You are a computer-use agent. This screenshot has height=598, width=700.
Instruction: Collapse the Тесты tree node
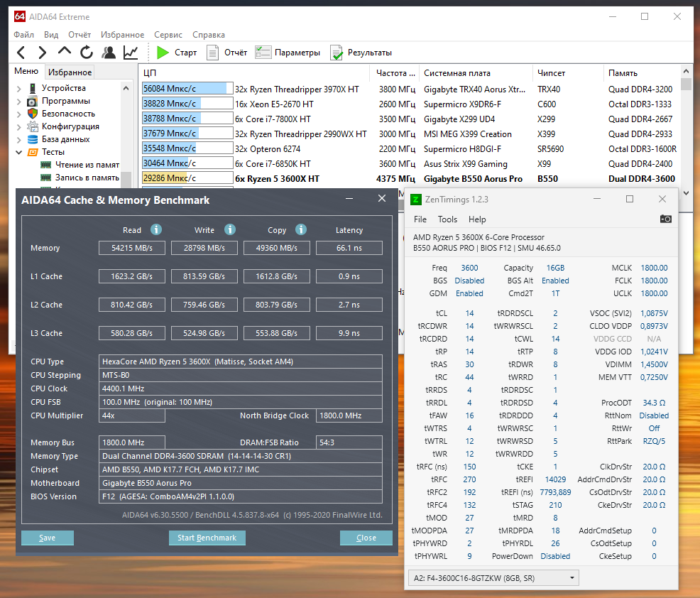pos(19,152)
